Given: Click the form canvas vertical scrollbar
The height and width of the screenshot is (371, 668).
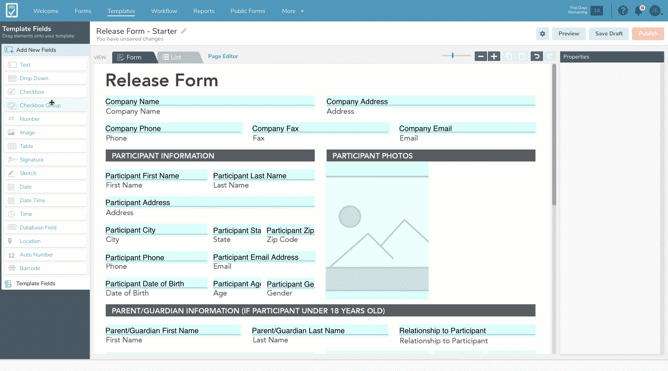Looking at the screenshot, I should (554, 135).
